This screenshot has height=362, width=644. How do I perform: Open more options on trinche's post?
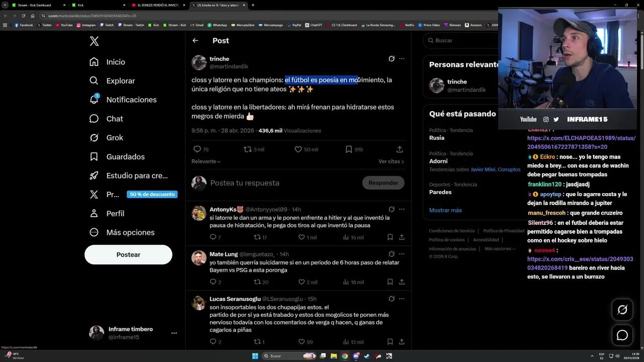point(401,59)
